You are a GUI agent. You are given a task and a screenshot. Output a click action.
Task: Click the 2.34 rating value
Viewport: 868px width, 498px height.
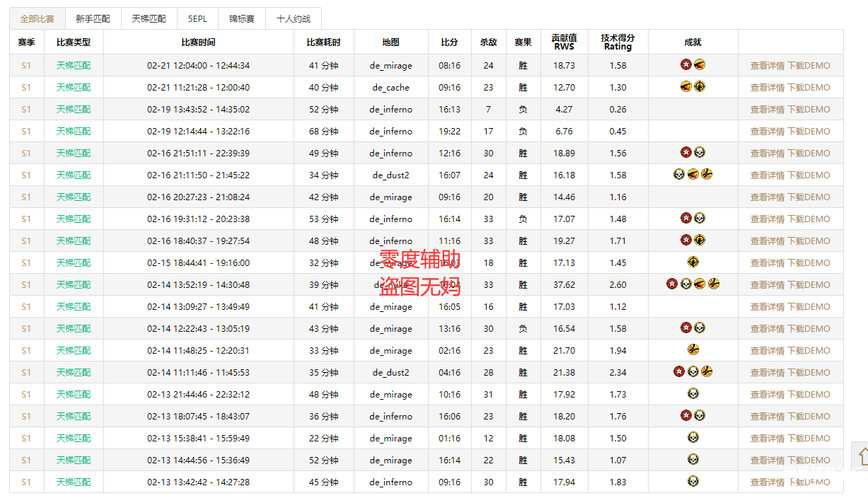[x=618, y=373]
